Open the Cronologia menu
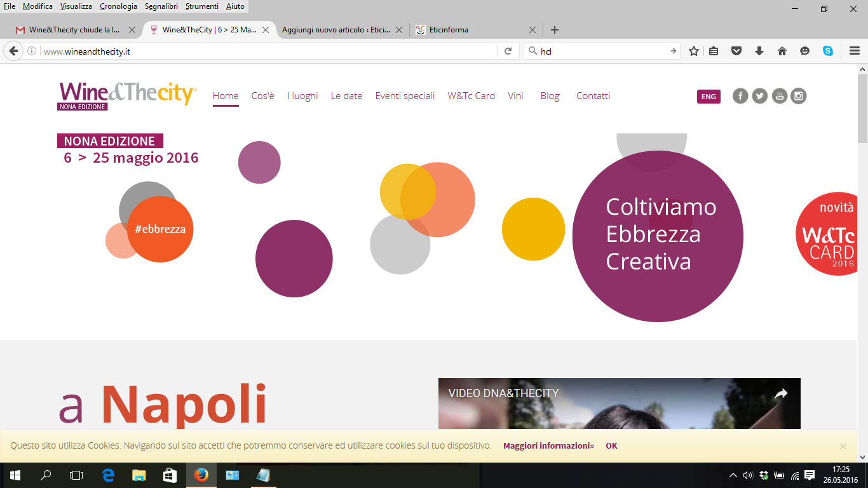Screen dimensions: 868x488 pyautogui.click(x=118, y=6)
